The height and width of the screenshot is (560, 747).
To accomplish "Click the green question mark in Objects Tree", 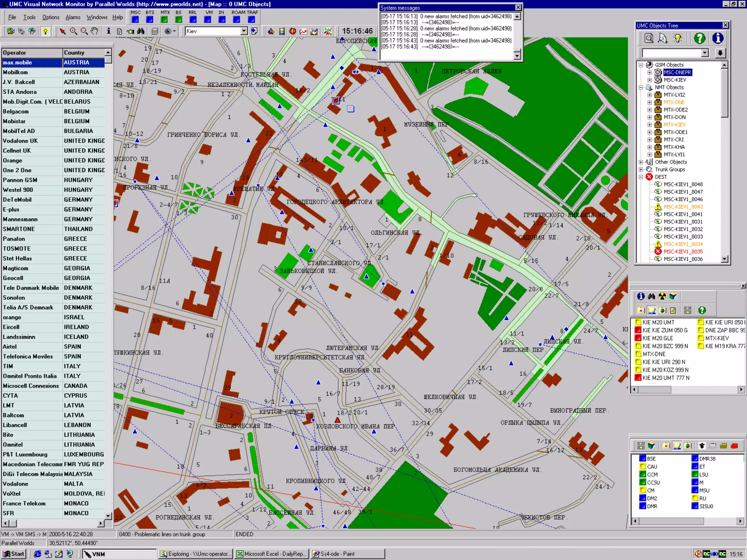I will click(699, 38).
